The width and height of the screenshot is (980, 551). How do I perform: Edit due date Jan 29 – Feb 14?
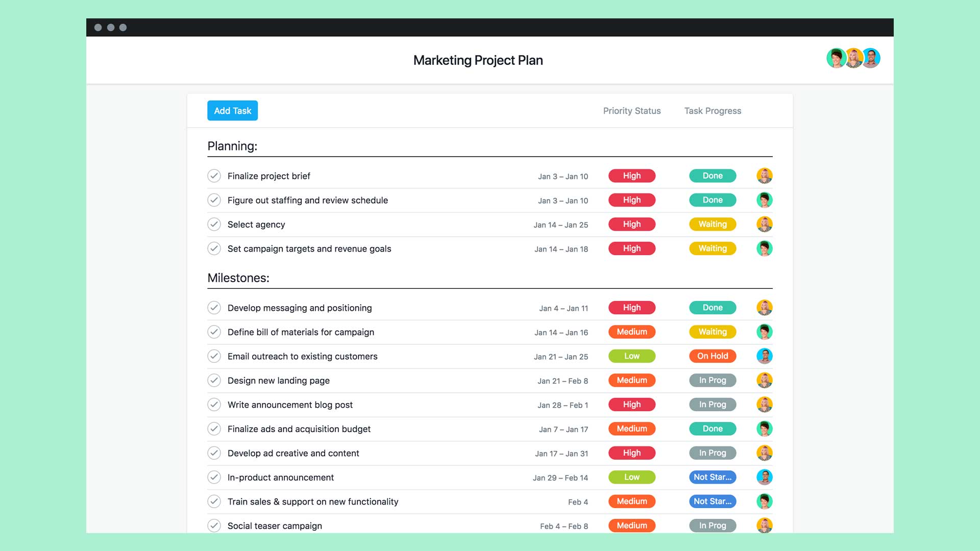pyautogui.click(x=560, y=478)
